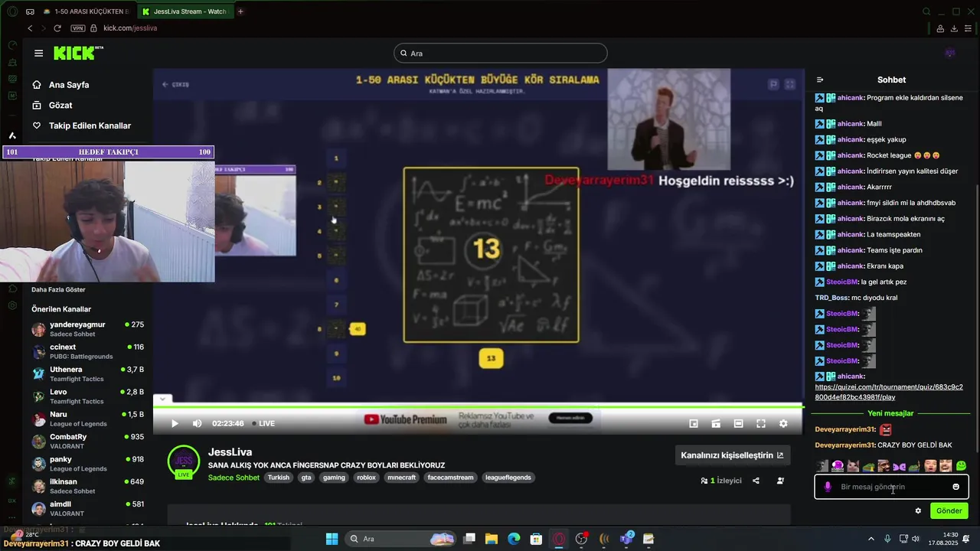The width and height of the screenshot is (980, 551).
Task: Open chat settings gear
Action: (918, 510)
